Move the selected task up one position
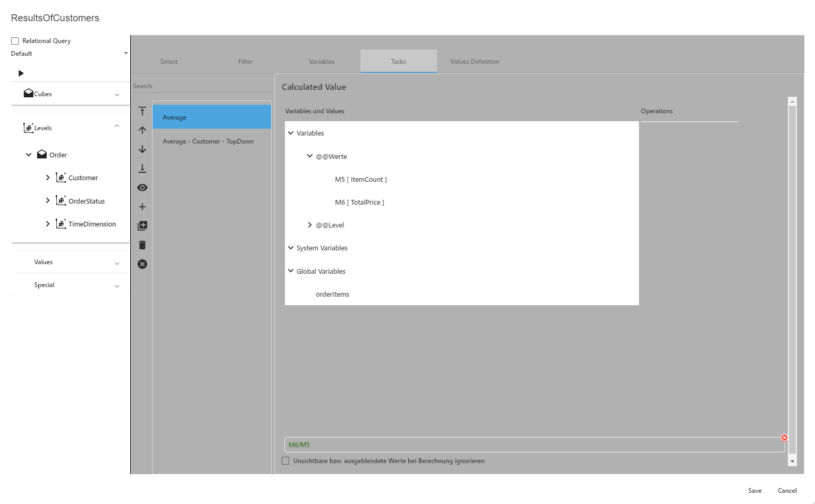Image resolution: width=815 pixels, height=504 pixels. click(142, 130)
